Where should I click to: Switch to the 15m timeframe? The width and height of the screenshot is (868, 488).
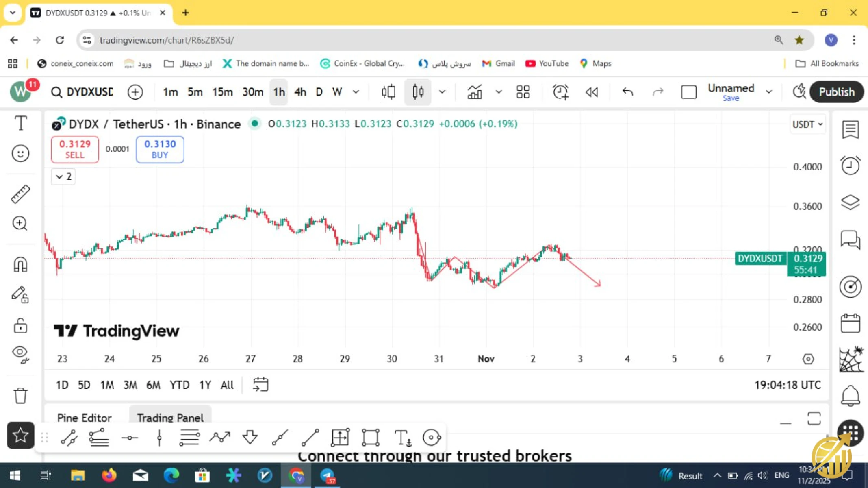[x=222, y=92]
